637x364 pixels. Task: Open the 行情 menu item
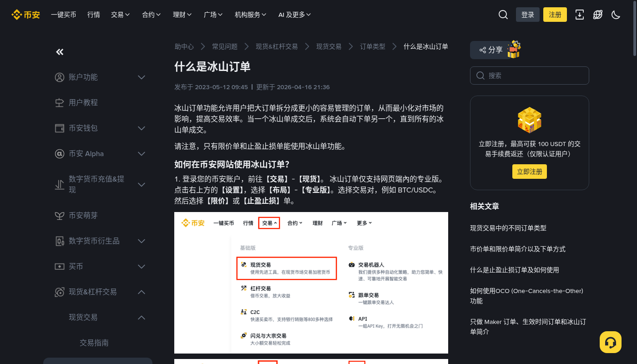[94, 15]
